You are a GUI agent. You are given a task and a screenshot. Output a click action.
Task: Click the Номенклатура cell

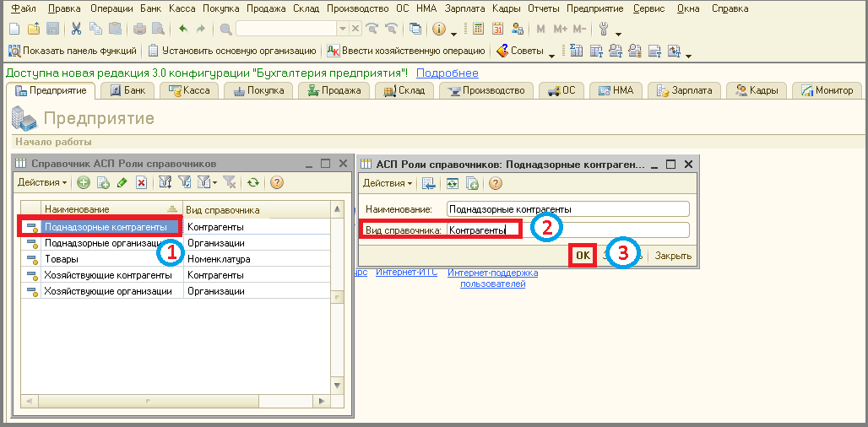click(257, 259)
